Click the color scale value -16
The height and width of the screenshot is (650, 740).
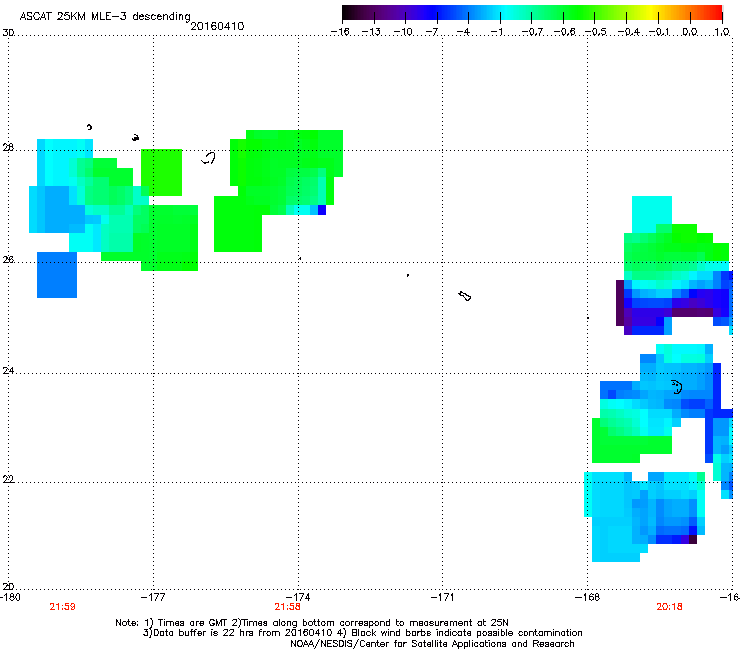pos(340,32)
